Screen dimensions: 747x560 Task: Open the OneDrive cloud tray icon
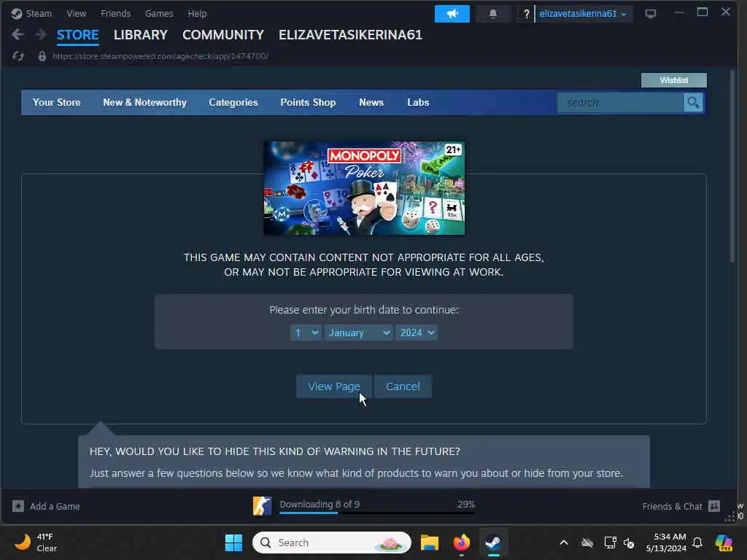click(587, 542)
